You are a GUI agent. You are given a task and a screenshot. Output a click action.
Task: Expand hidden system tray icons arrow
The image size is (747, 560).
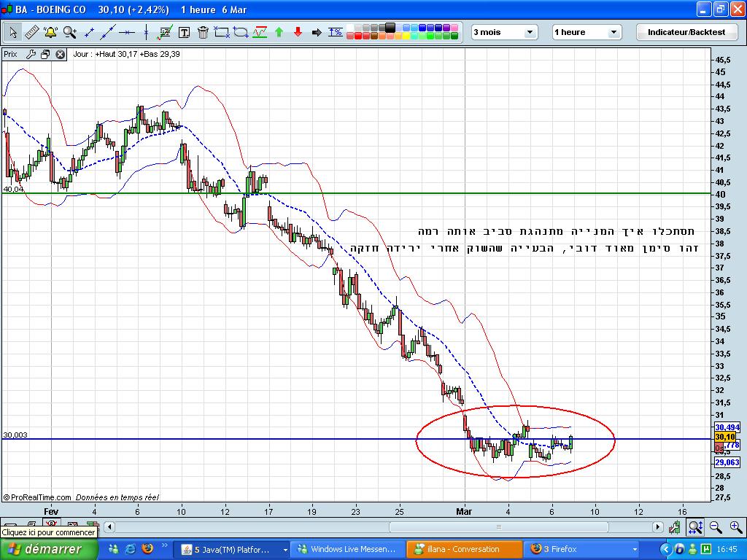[665, 550]
